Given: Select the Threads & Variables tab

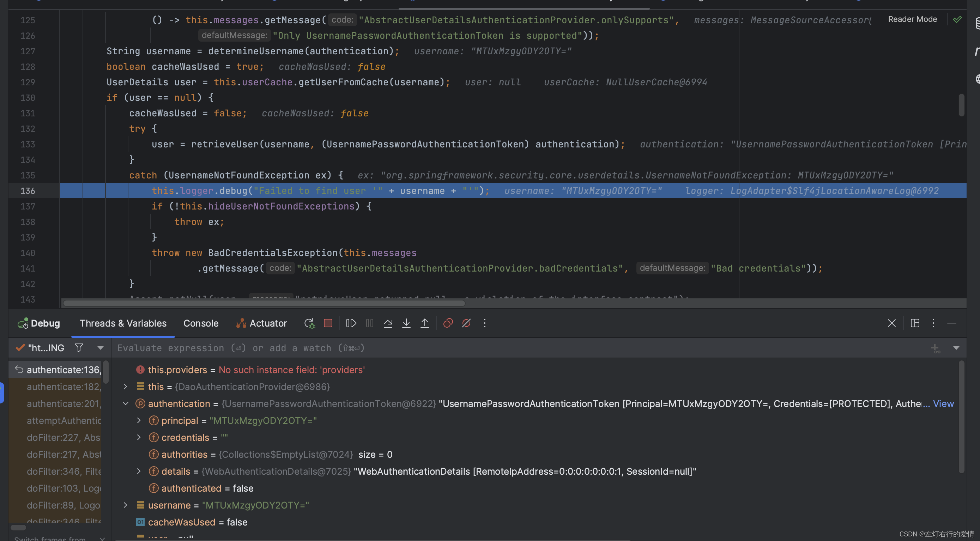Looking at the screenshot, I should (122, 322).
